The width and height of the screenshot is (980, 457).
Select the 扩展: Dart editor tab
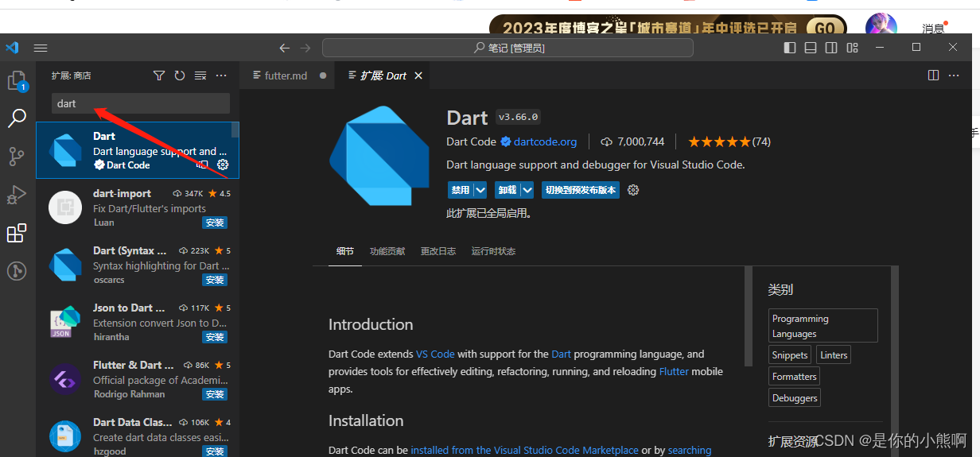[x=383, y=76]
